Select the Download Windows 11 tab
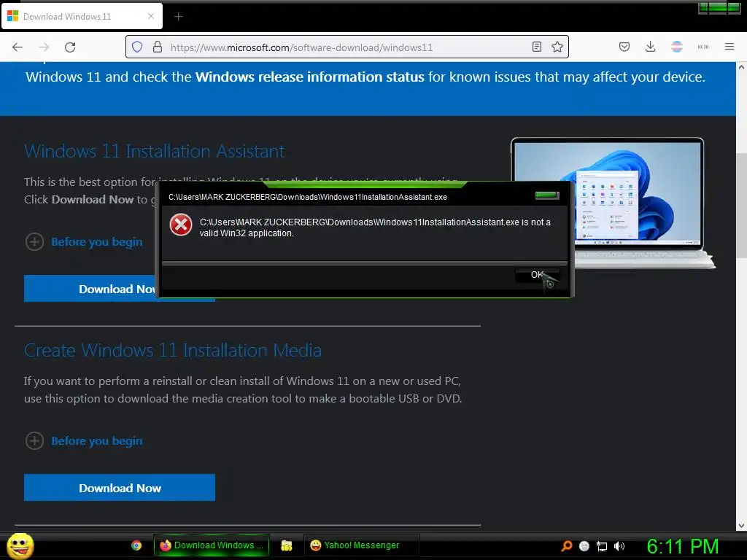This screenshot has width=747, height=560. (x=82, y=16)
